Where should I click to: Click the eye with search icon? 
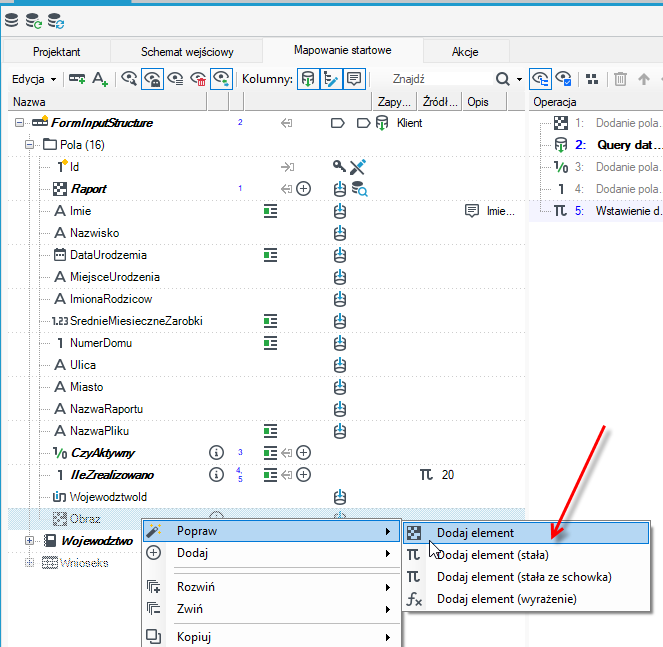pyautogui.click(x=129, y=79)
